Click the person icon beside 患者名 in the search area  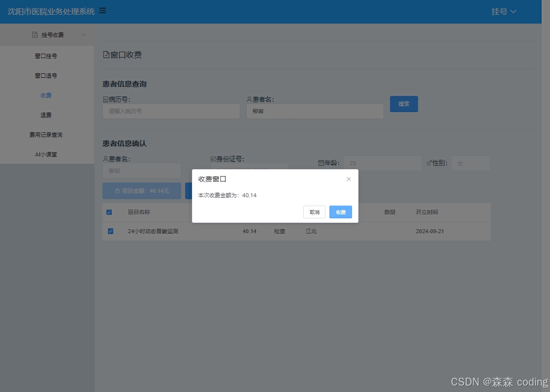point(249,99)
